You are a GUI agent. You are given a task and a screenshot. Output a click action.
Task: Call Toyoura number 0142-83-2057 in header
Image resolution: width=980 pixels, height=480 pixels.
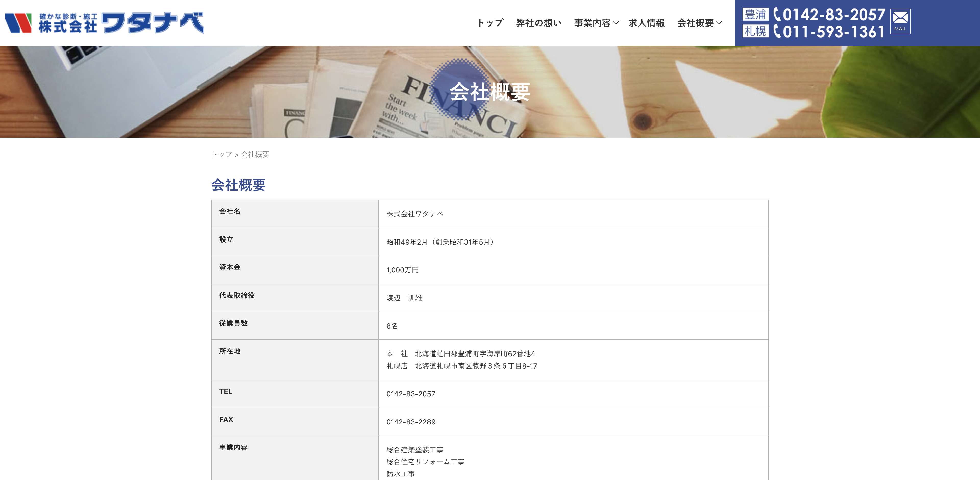click(834, 15)
